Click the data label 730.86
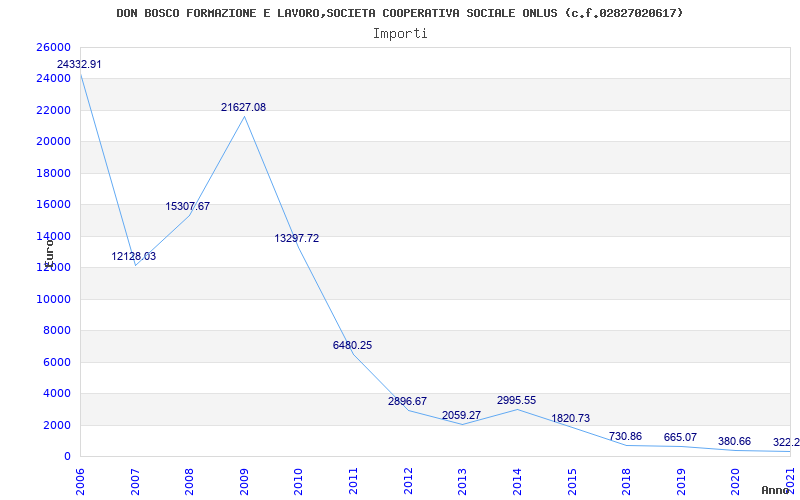Screen dimensions: 800x500 (x=625, y=436)
